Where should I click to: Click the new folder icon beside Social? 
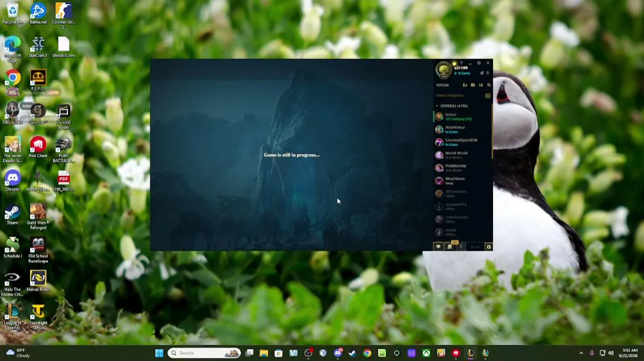coord(472,85)
